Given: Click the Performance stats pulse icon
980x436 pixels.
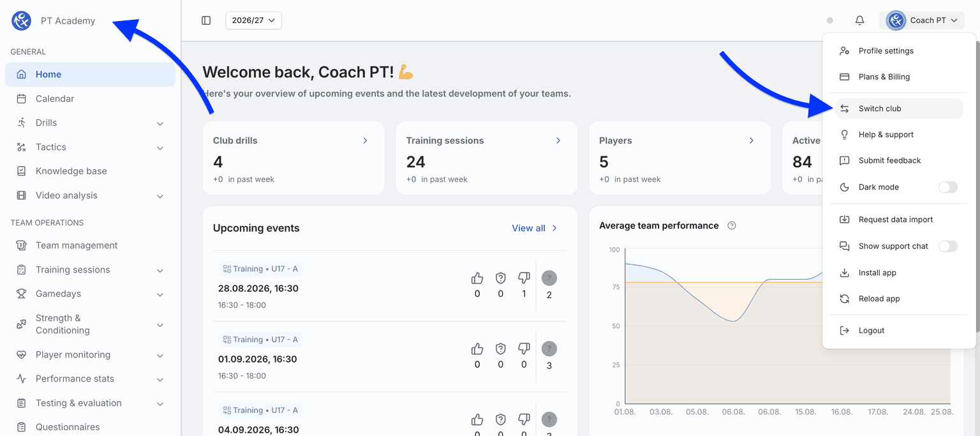Looking at the screenshot, I should click(x=22, y=379).
